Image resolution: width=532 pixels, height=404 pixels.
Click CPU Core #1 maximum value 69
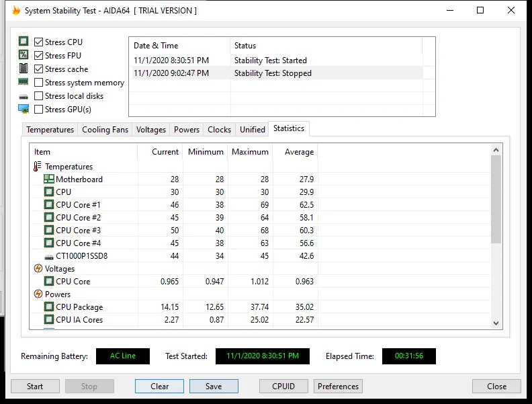(265, 205)
